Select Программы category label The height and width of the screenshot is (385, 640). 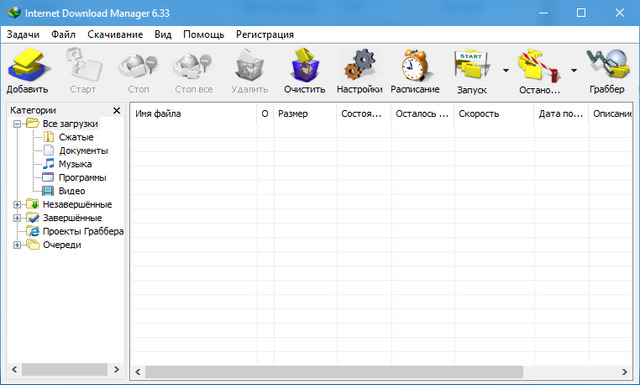point(82,178)
